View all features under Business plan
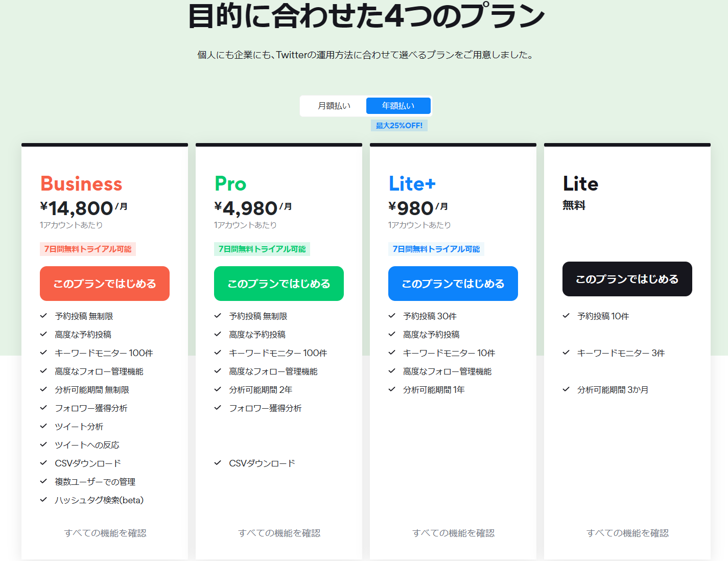The width and height of the screenshot is (728, 561). (x=105, y=533)
